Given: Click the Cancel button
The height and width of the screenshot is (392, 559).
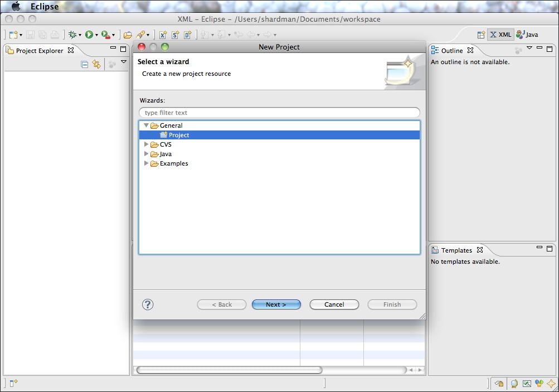Looking at the screenshot, I should click(x=334, y=304).
